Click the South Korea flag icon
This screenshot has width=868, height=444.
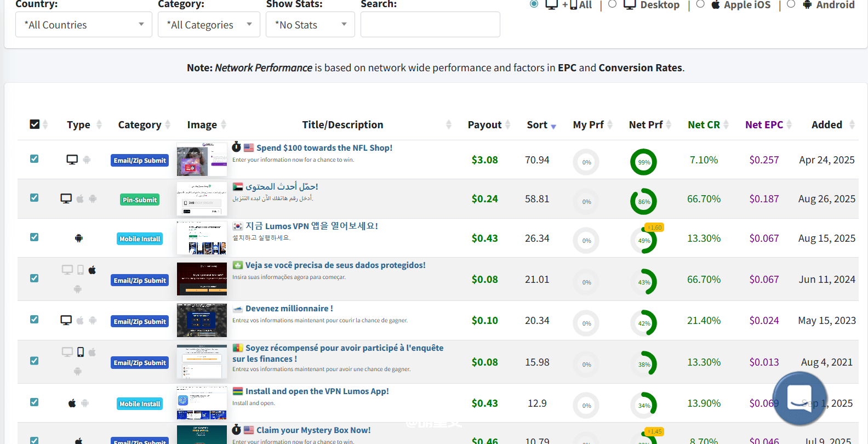pyautogui.click(x=238, y=226)
